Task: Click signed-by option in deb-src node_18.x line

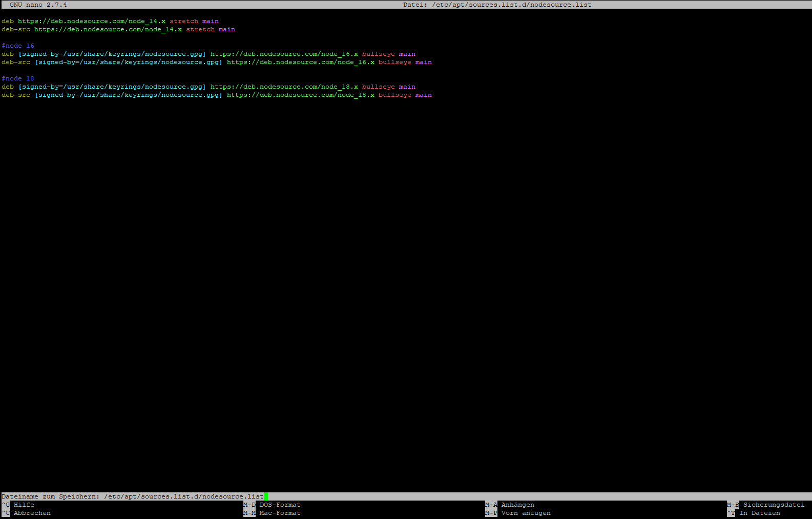Action: 129,95
